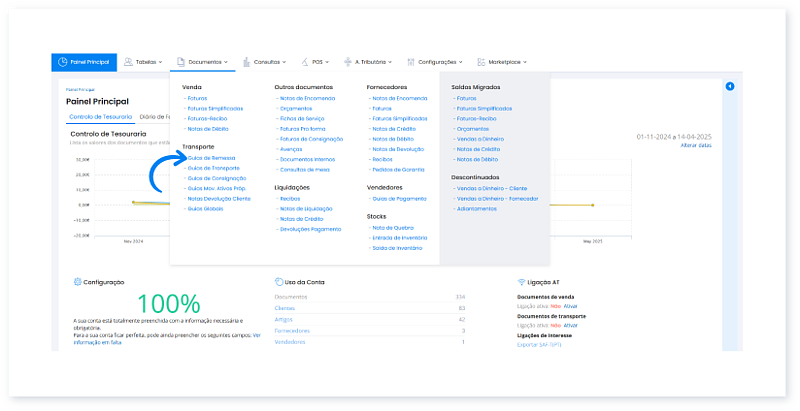The width and height of the screenshot is (800, 411).
Task: Expand the Tabelas dropdown chevron
Action: [164, 62]
